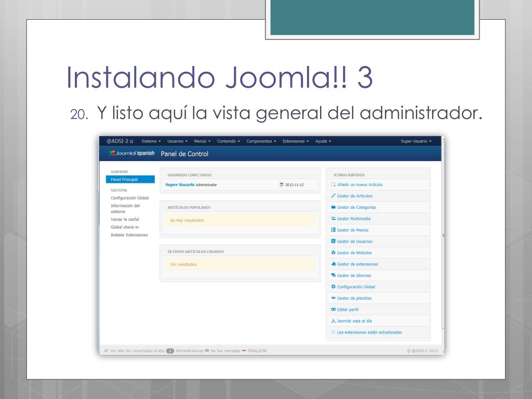This screenshot has height=399, width=532.
Task: Open Añadir un nuevo Artículo link
Action: pyautogui.click(x=360, y=184)
